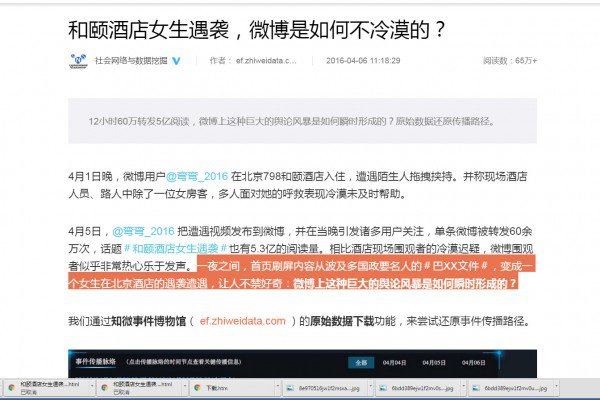Click image icon of last 6bdd389ejw1f2mv0u...jpg download
Image resolution: width=600 pixels, height=400 pixels.
476,388
